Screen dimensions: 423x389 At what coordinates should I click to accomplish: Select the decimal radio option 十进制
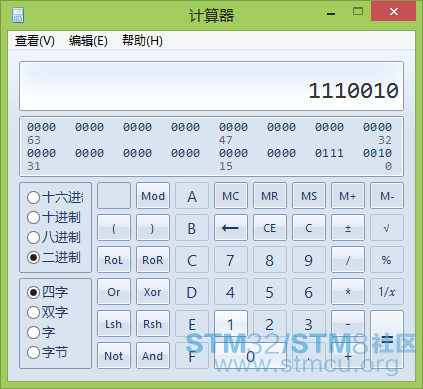pos(54,217)
